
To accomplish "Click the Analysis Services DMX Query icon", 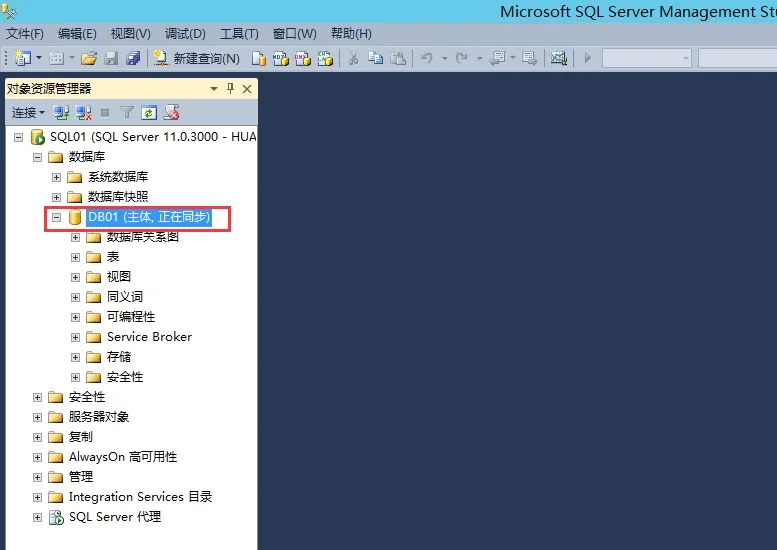I will click(x=303, y=58).
